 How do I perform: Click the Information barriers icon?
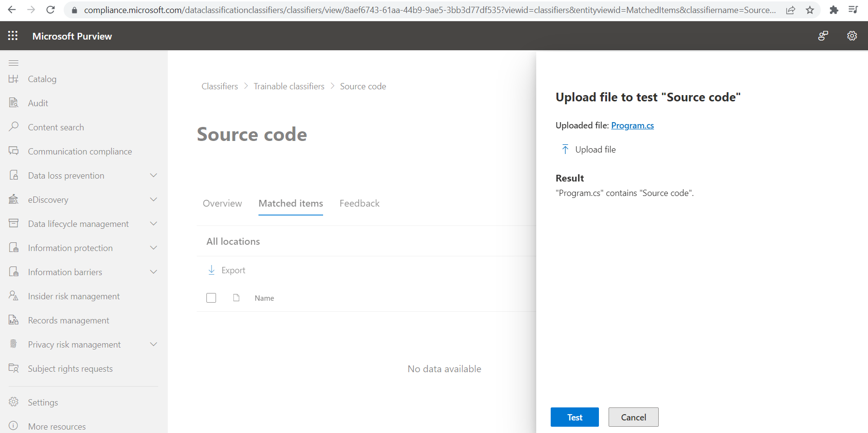(14, 272)
